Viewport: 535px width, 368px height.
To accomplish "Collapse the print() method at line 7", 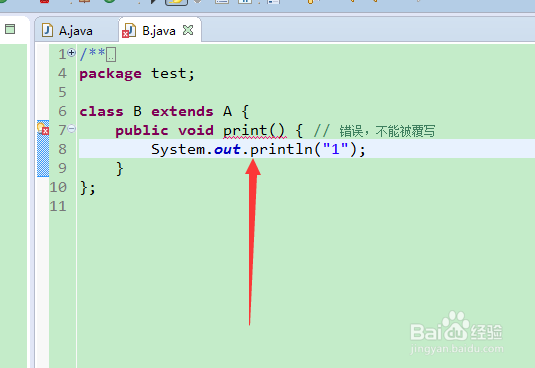I will [x=71, y=129].
